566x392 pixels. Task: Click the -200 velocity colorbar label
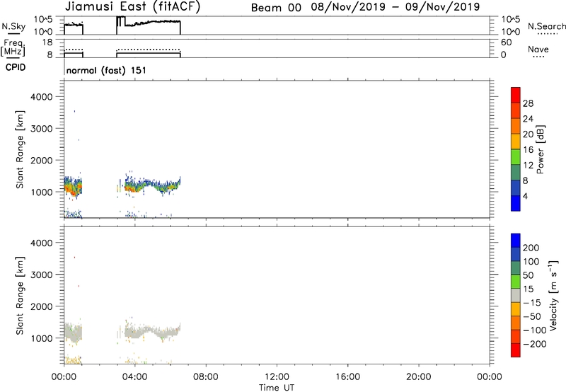[535, 344]
